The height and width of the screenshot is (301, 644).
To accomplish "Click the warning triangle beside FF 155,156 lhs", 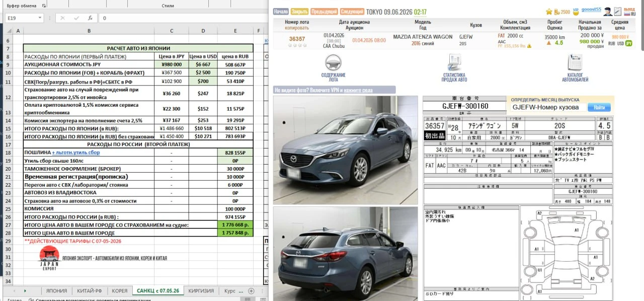I will pos(528,46).
